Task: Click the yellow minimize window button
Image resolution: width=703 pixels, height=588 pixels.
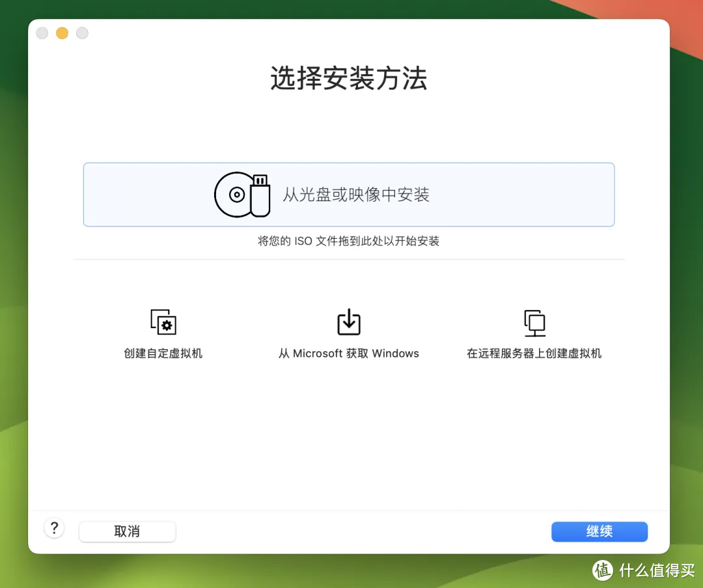Action: [x=62, y=33]
